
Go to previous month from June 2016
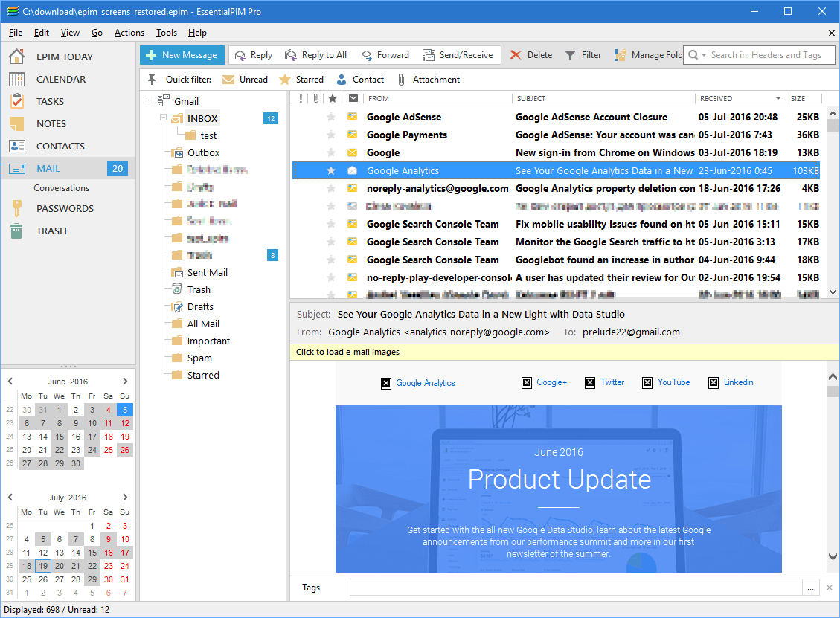[x=10, y=382]
